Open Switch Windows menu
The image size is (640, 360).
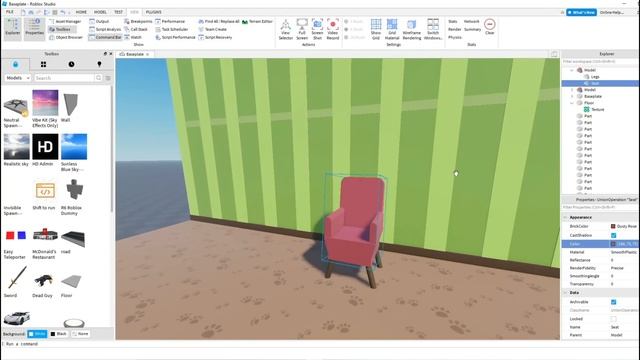click(x=433, y=29)
